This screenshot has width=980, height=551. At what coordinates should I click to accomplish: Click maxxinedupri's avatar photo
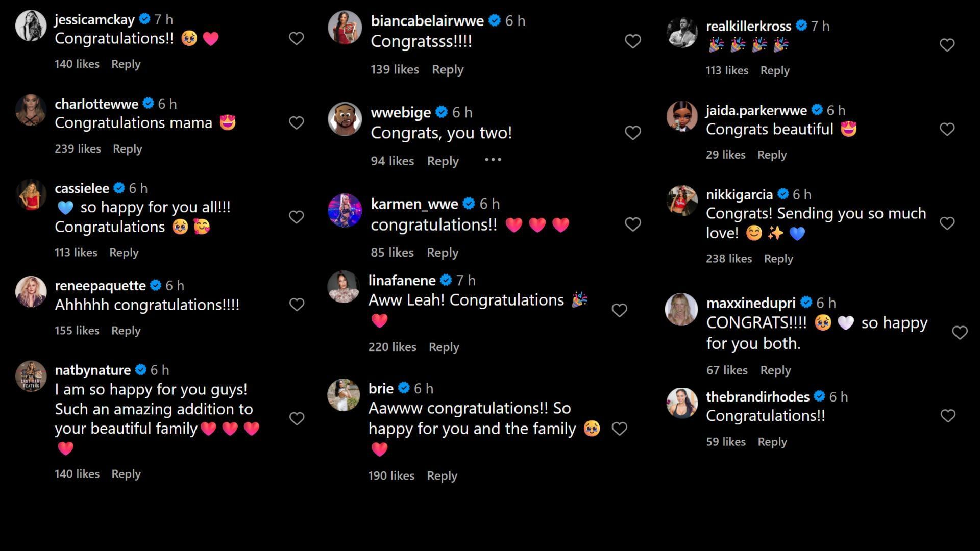(x=681, y=310)
